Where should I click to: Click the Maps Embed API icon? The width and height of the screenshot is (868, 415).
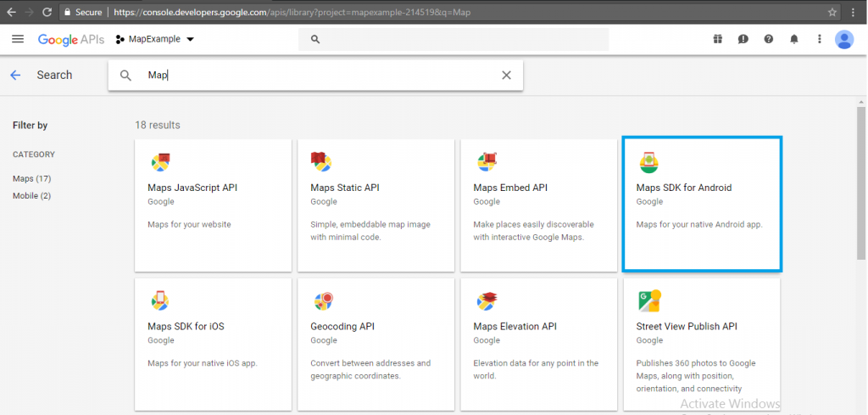[486, 161]
